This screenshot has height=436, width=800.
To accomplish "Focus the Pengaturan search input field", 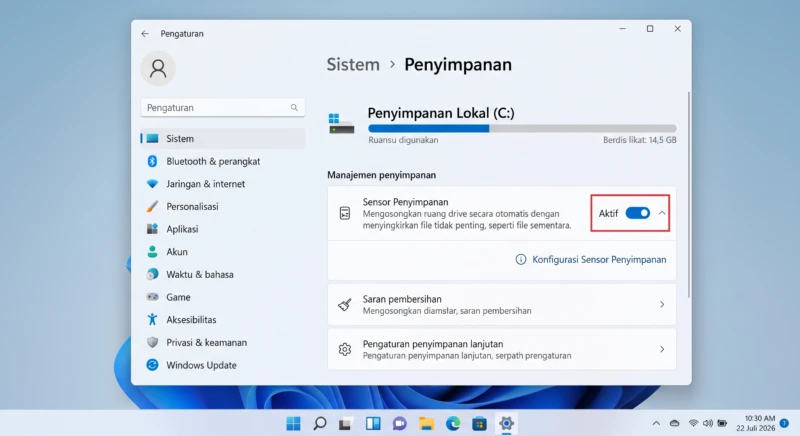I will point(223,108).
